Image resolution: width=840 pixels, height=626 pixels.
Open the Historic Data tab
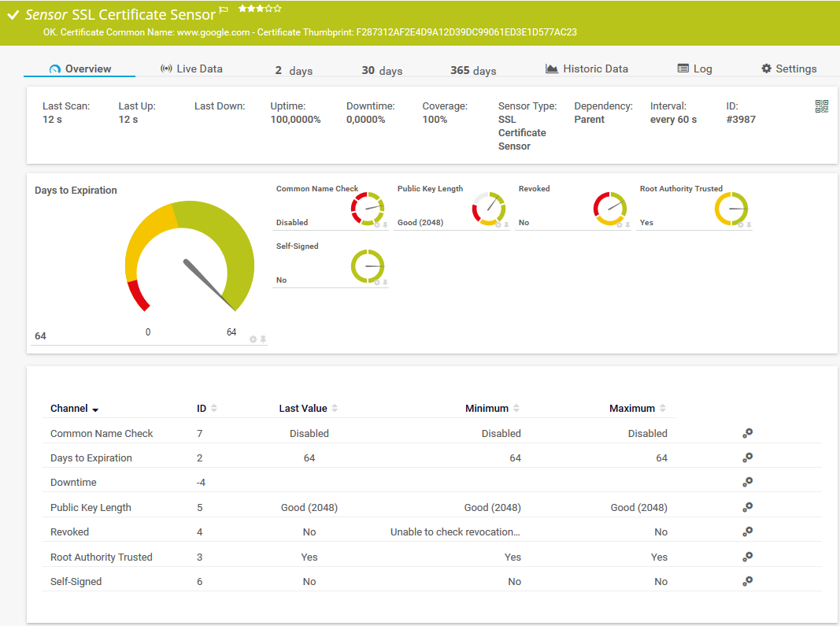(587, 69)
